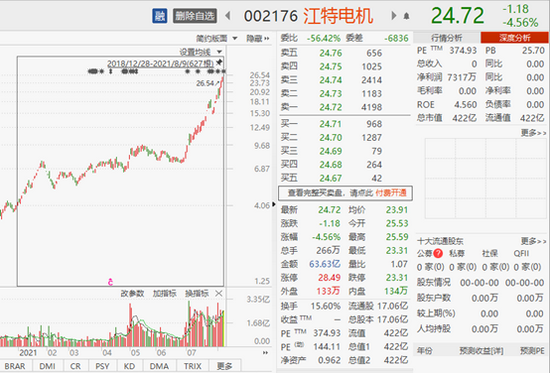Click the QFII shareholder category label

click(521, 253)
